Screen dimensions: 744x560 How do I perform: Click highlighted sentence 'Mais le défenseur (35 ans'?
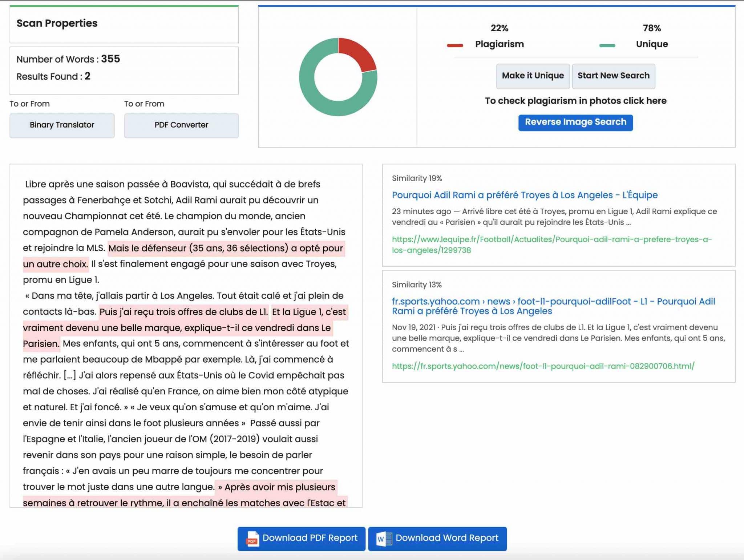click(x=226, y=248)
